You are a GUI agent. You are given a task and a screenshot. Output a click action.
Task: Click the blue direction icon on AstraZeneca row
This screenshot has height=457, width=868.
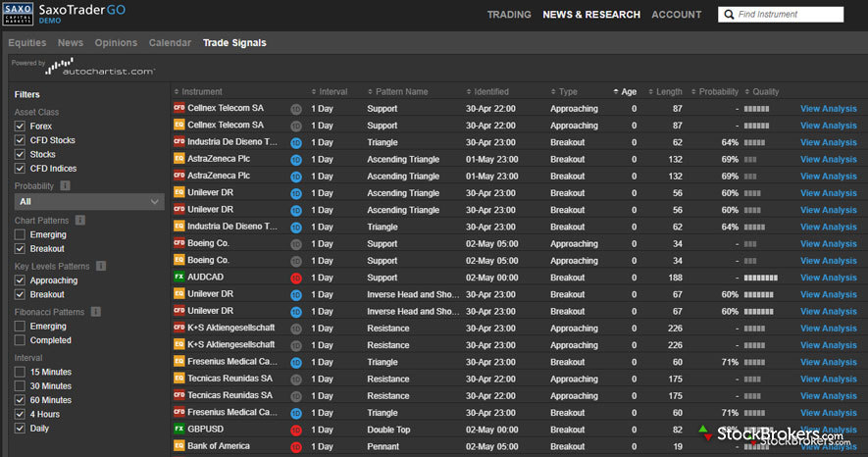[296, 159]
